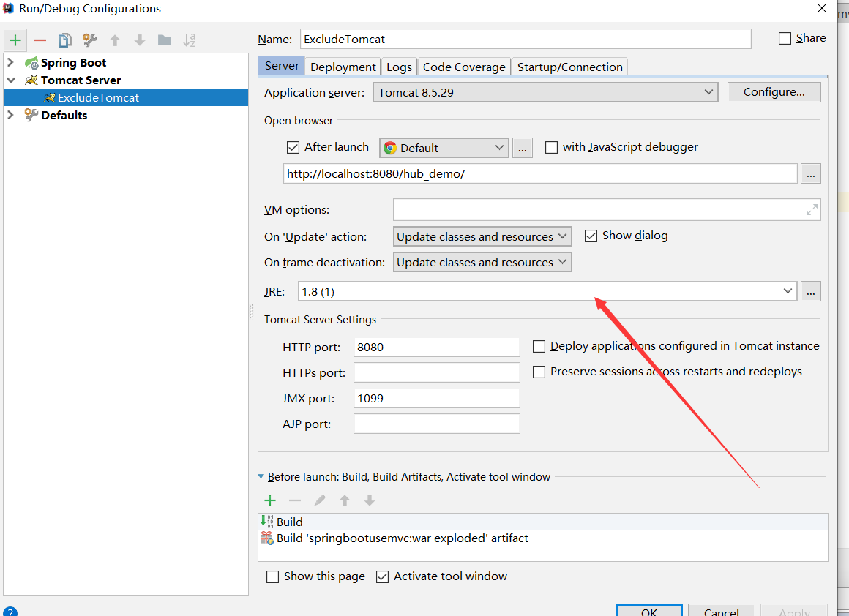This screenshot has width=849, height=616.
Task: Click the Tomcat Server cat icon
Action: 31,80
